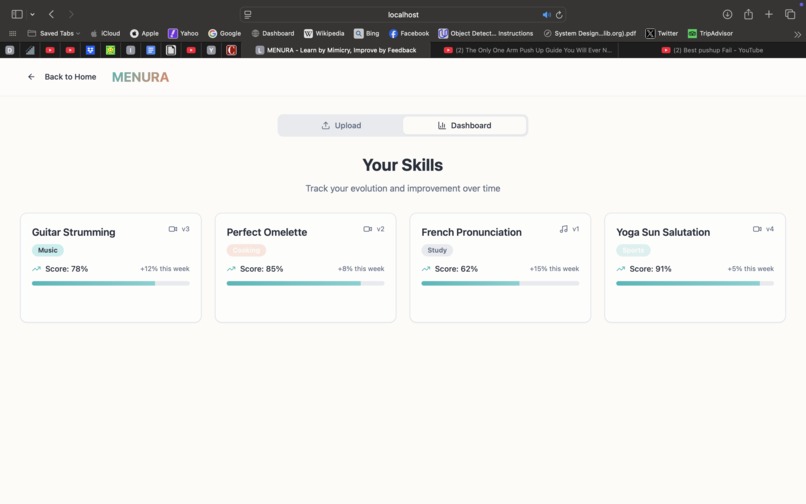This screenshot has height=504, width=806.
Task: Open the Twitter bookmark
Action: coord(662,33)
